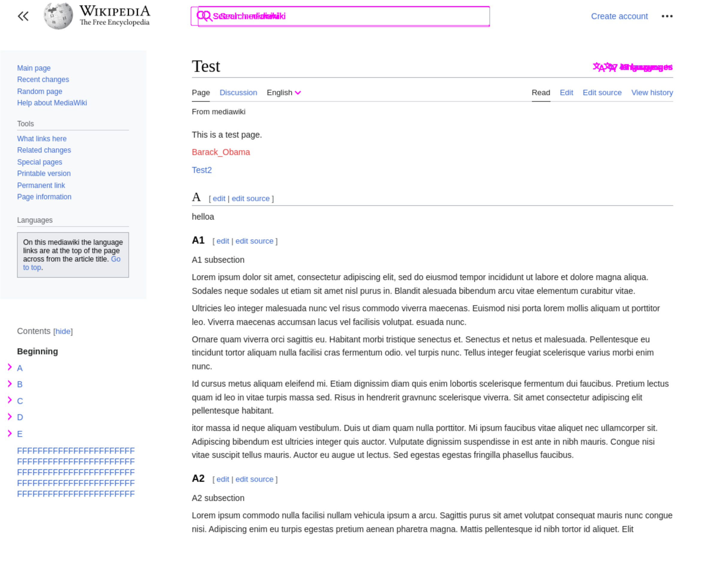The image size is (728, 562).
Task: Open Related changes tool
Action: click(x=44, y=150)
